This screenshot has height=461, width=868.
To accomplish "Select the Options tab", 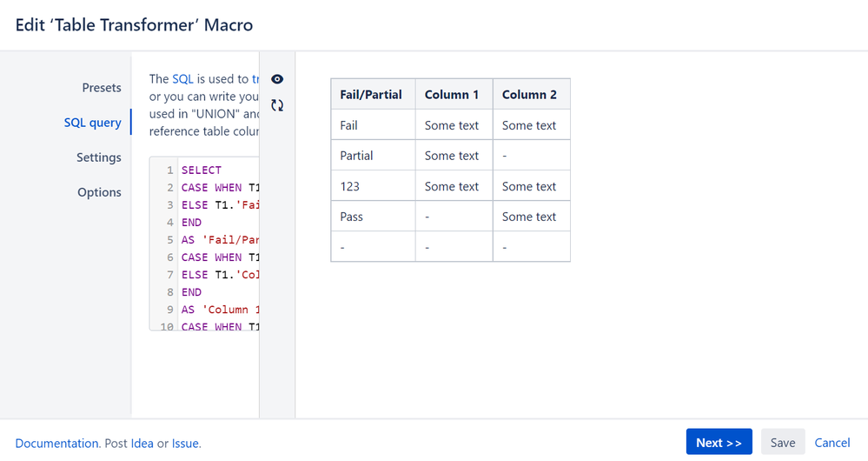I will (99, 192).
